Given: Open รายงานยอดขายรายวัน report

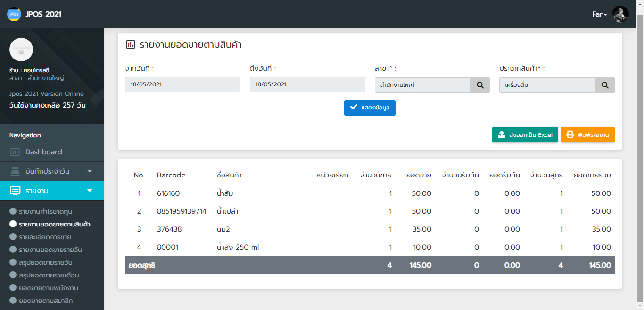Looking at the screenshot, I should tap(50, 250).
